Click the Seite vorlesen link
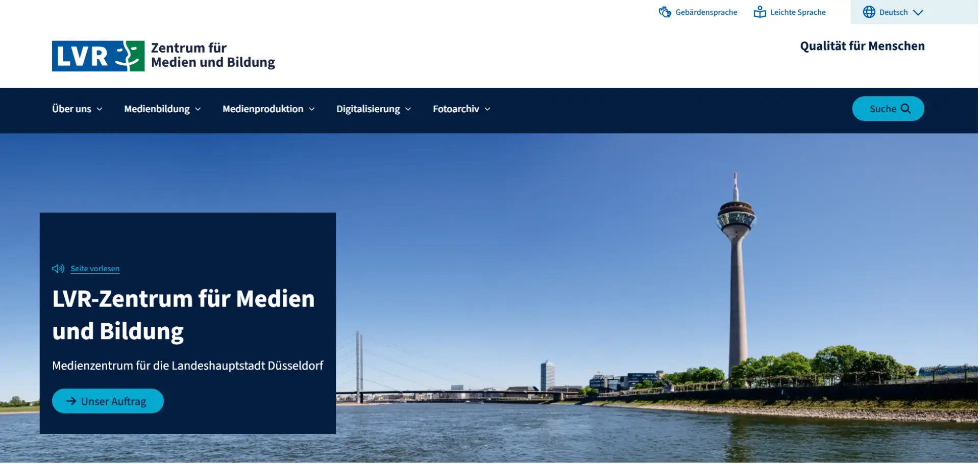The image size is (980, 464). [x=95, y=269]
